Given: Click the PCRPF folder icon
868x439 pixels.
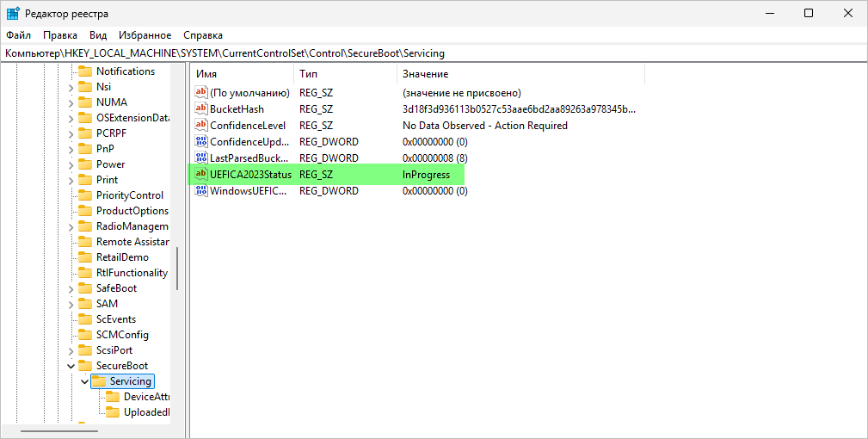Looking at the screenshot, I should pyautogui.click(x=85, y=133).
